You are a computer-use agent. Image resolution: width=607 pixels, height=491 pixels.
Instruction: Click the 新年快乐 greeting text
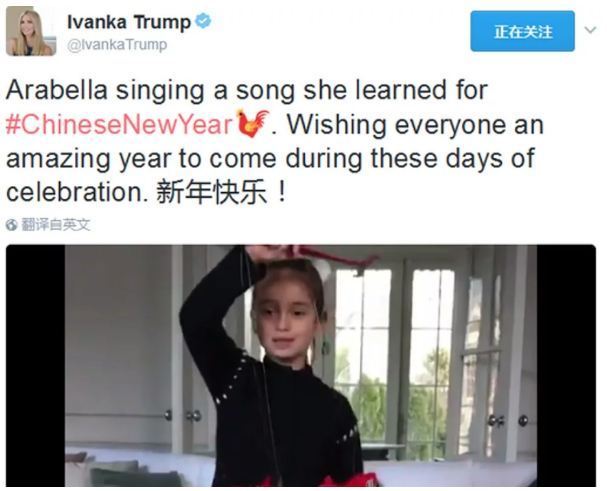tap(211, 192)
